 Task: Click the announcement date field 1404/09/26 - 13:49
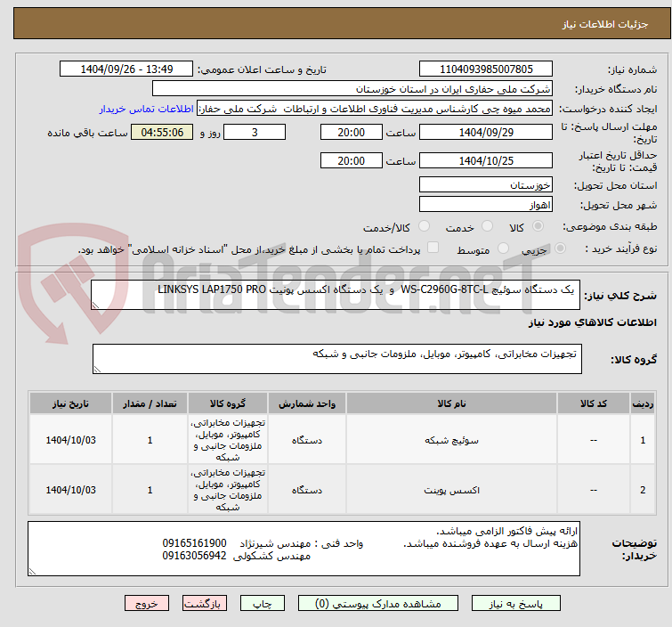point(126,69)
